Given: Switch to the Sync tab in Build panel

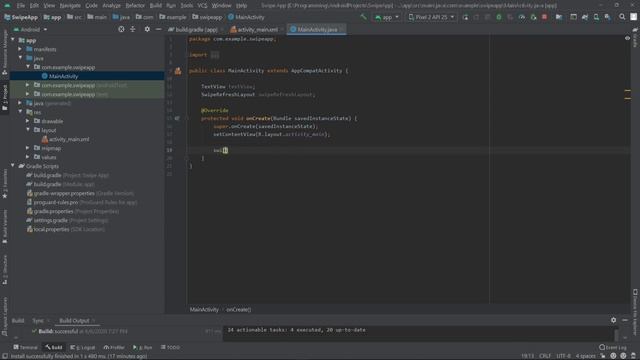Looking at the screenshot, I should [x=38, y=320].
